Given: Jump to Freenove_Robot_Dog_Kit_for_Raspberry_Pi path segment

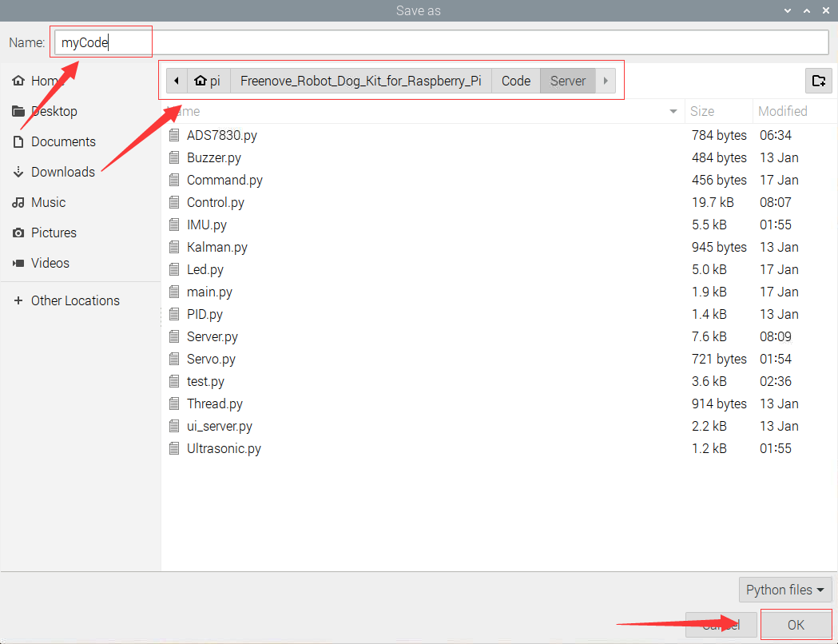Looking at the screenshot, I should pos(361,81).
